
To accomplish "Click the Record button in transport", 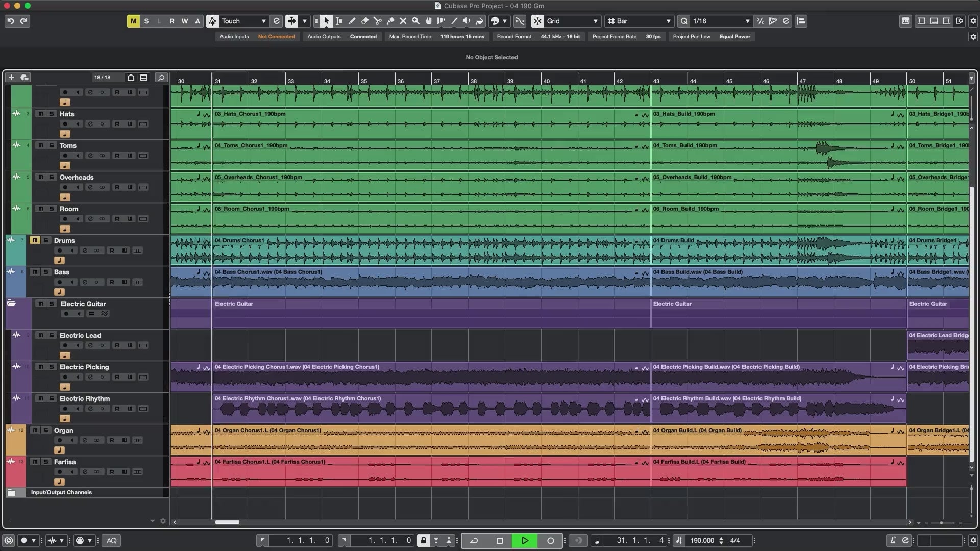I will pyautogui.click(x=550, y=540).
